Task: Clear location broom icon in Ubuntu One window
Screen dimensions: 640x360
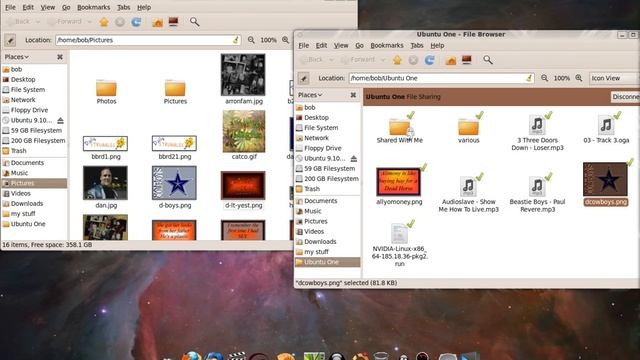Action: pyautogui.click(x=529, y=78)
